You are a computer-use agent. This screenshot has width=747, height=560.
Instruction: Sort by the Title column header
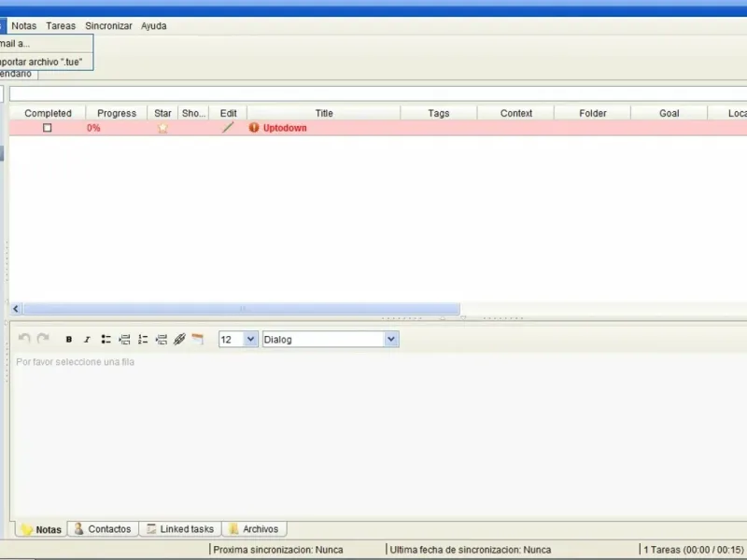(x=324, y=113)
